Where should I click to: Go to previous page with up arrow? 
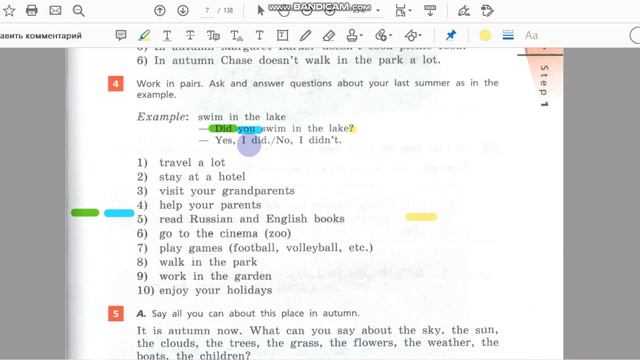coord(160,10)
